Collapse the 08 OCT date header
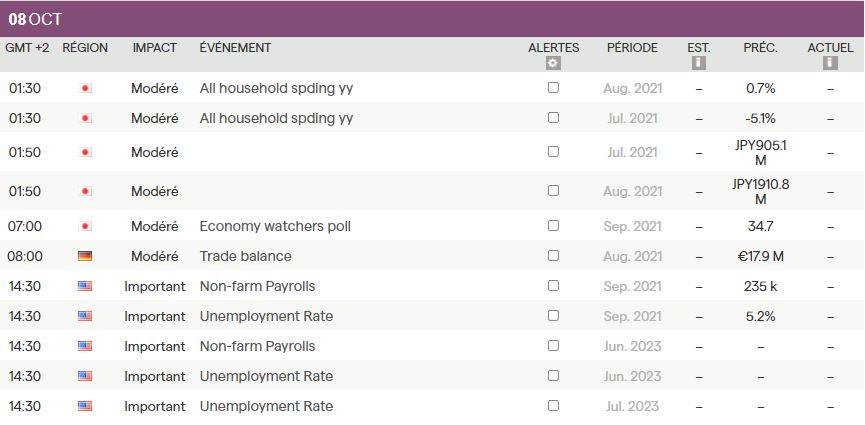Viewport: 865px width, 425px height. [x=35, y=19]
